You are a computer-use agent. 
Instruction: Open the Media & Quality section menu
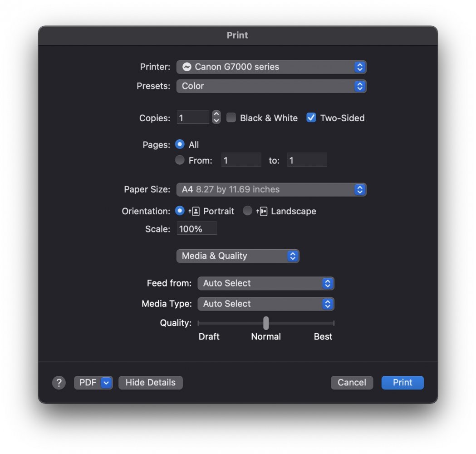[238, 256]
